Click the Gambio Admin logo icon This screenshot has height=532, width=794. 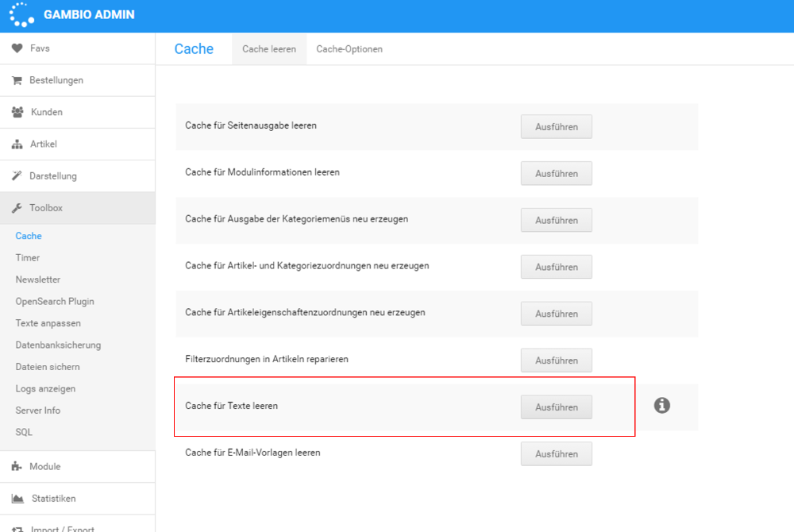point(21,14)
